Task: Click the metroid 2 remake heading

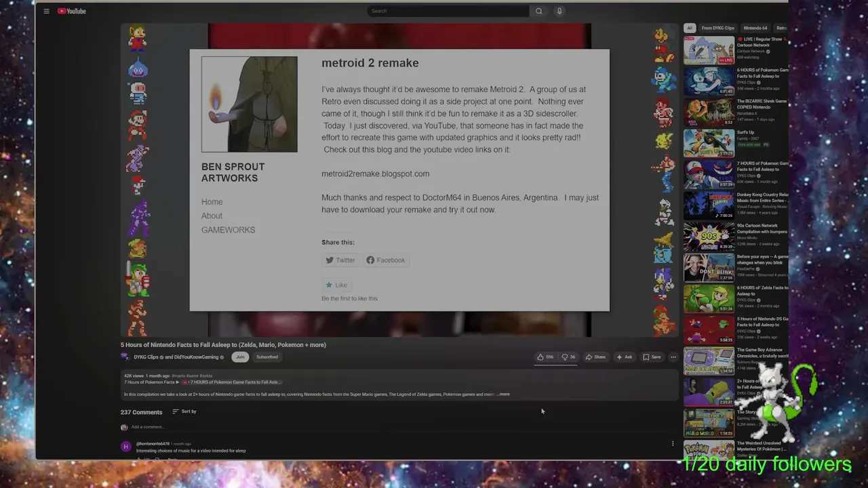Action: click(370, 63)
